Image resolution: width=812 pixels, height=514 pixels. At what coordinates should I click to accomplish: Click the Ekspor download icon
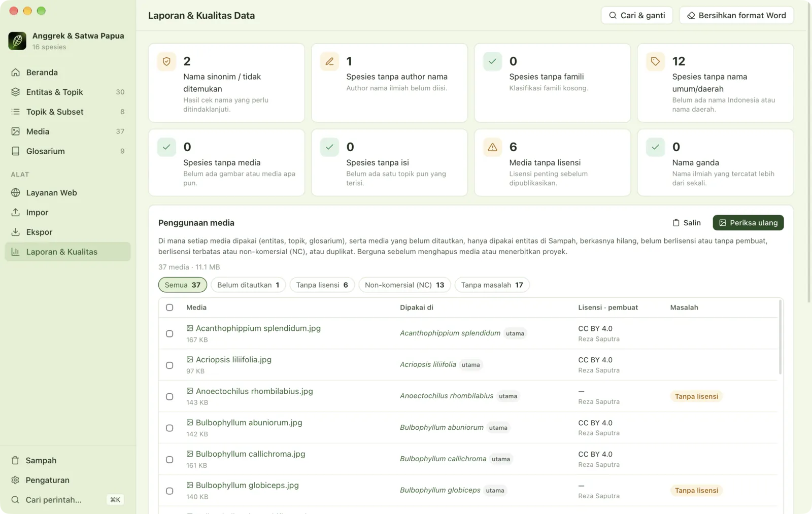pyautogui.click(x=16, y=232)
